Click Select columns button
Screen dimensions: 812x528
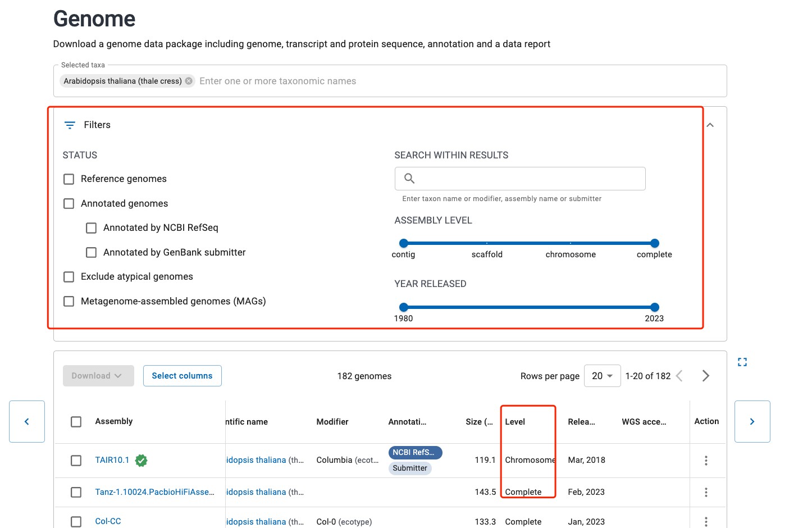pos(182,376)
